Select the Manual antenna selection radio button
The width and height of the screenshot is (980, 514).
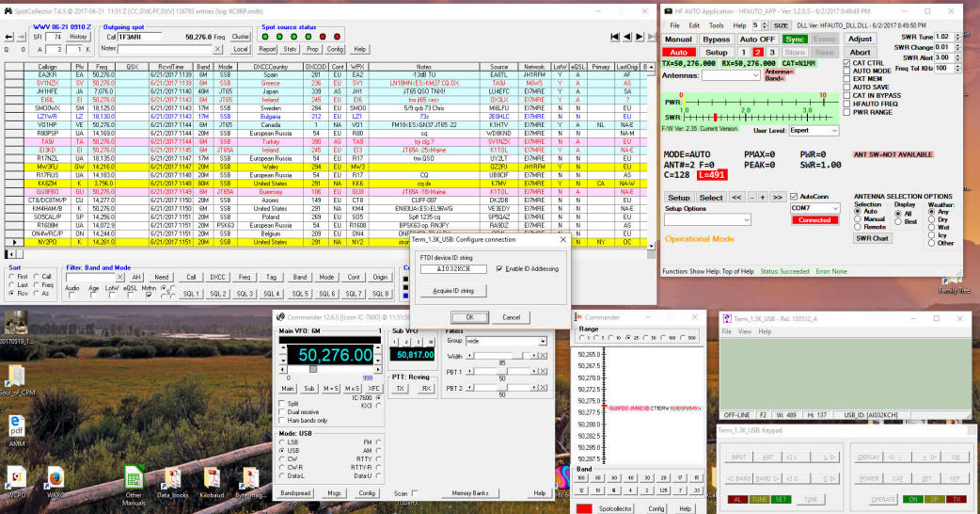pos(858,219)
